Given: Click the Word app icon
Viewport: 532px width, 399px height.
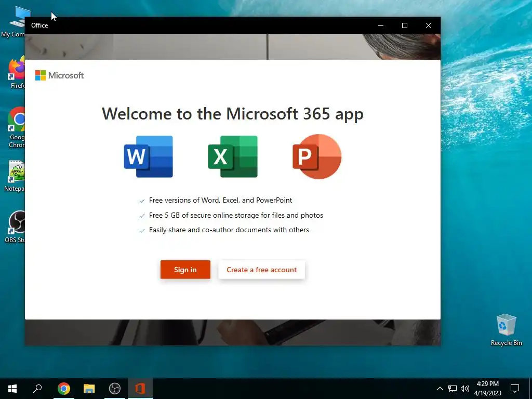Looking at the screenshot, I should (148, 156).
